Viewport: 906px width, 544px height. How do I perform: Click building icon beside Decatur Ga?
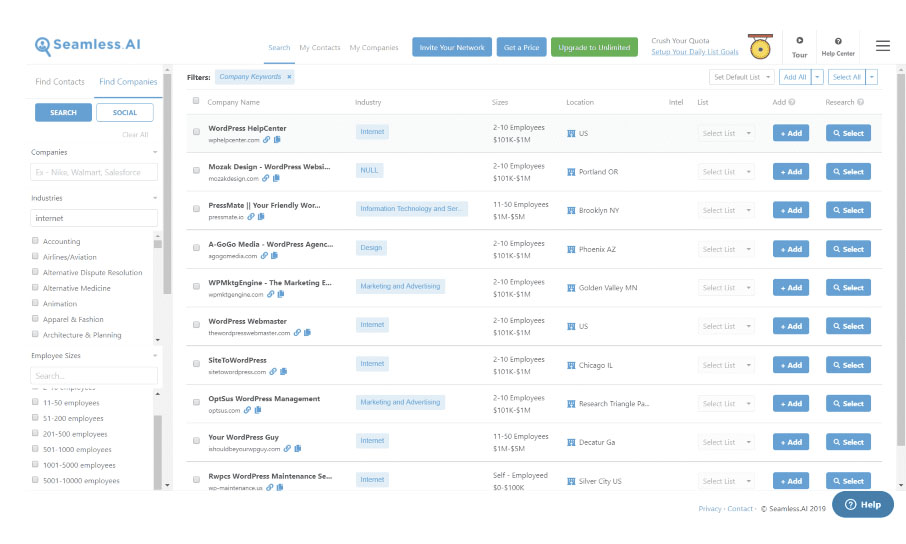[571, 442]
